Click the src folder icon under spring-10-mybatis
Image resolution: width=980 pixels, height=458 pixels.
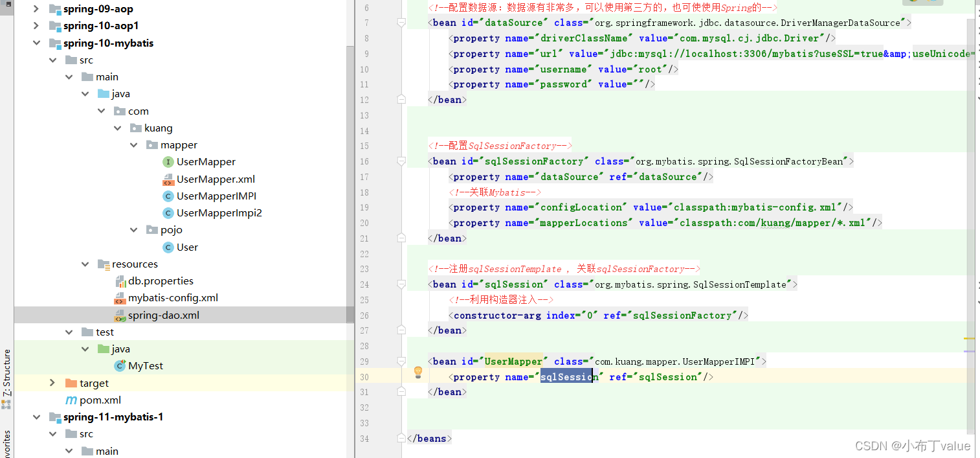pos(71,60)
